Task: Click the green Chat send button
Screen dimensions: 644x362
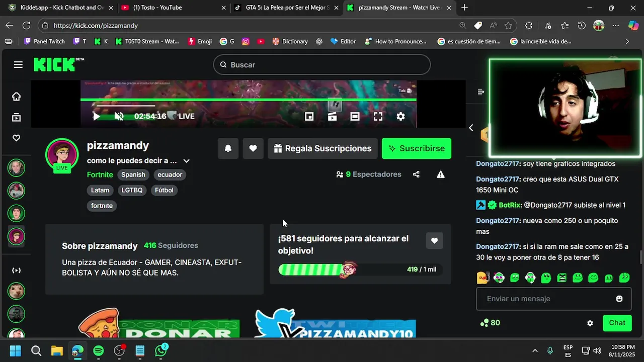Action: (617, 323)
